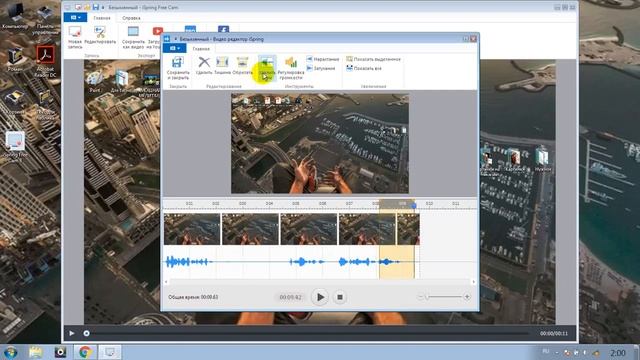Click the third video thumbnail on timeline
The height and width of the screenshot is (360, 640).
click(309, 229)
